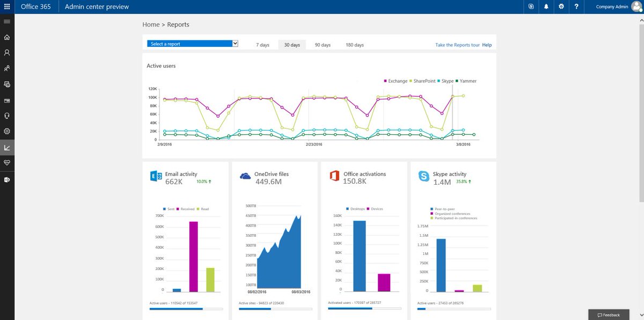Open the Select a report dropdown
The width and height of the screenshot is (644, 320).
192,43
